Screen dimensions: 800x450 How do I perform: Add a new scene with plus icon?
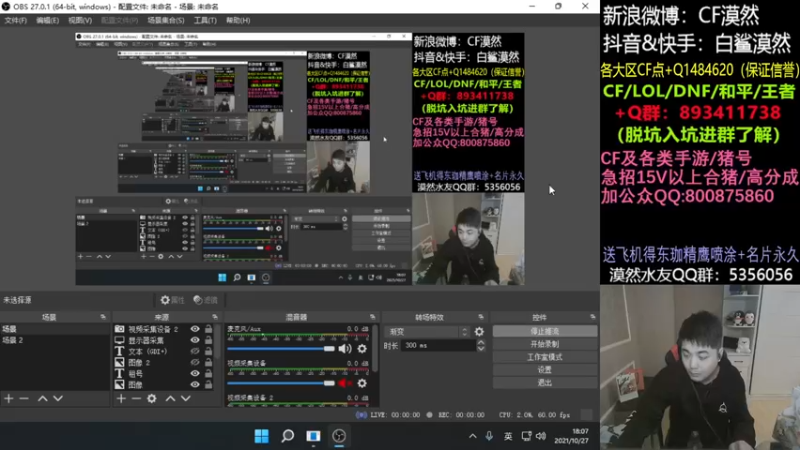coord(9,398)
